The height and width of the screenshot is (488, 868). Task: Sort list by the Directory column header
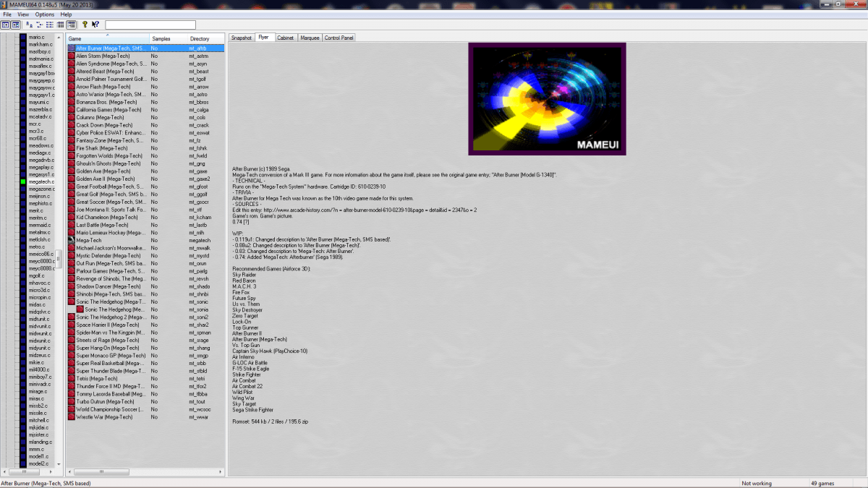(x=200, y=38)
